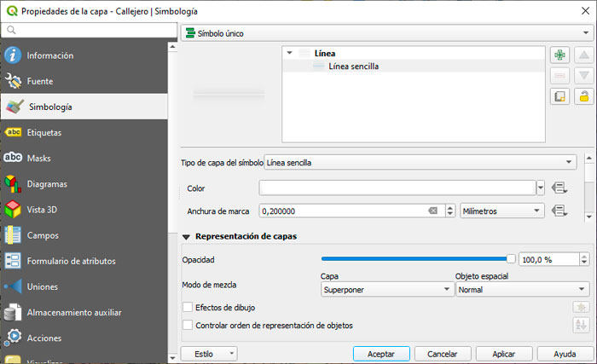The image size is (597, 364).
Task: Click the Campos table icon
Action: 13,235
